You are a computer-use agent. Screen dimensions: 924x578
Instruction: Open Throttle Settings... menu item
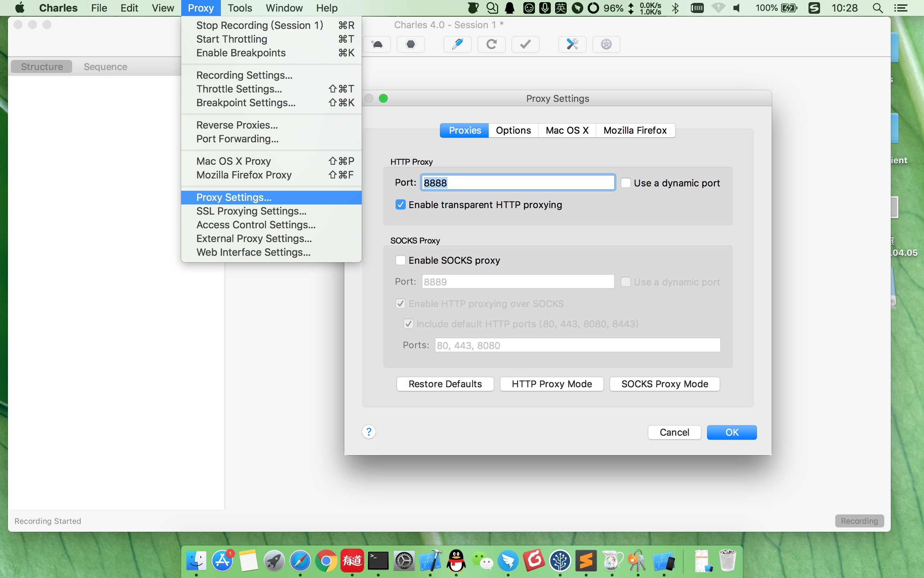(x=271, y=89)
